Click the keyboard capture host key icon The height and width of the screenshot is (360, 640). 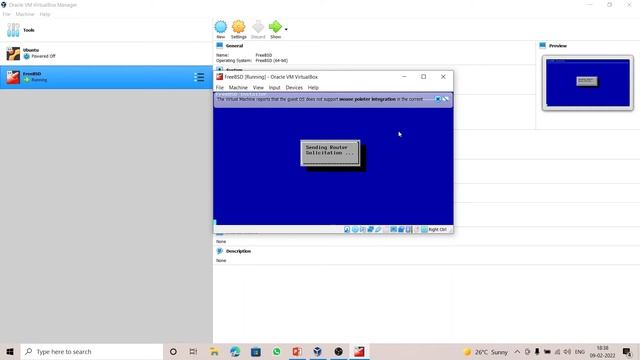424,229
